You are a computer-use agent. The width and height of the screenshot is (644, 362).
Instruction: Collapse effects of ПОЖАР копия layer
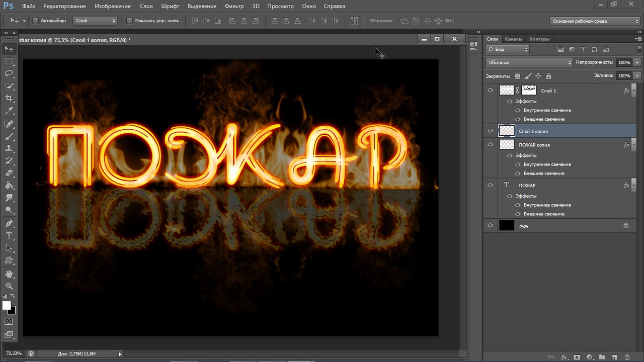[634, 144]
